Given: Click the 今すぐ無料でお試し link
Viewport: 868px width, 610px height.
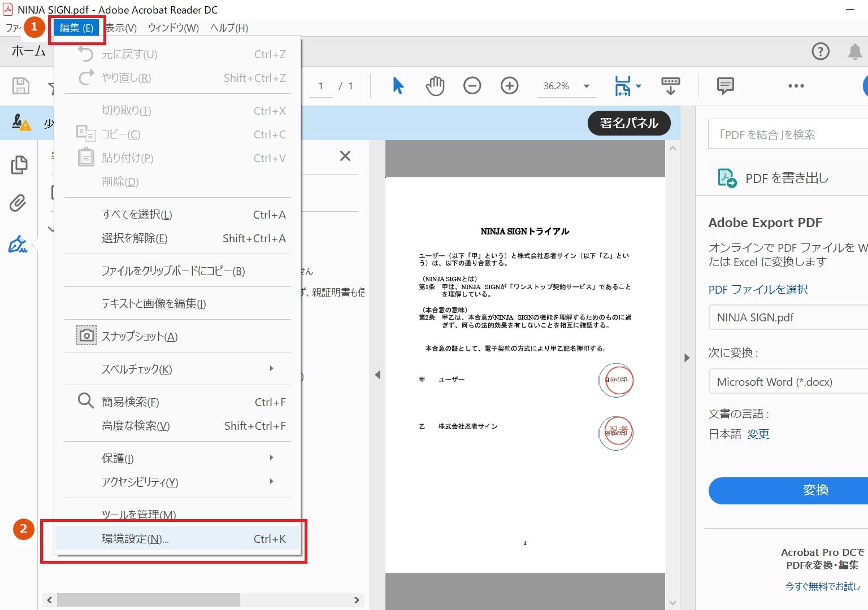Looking at the screenshot, I should pyautogui.click(x=822, y=586).
